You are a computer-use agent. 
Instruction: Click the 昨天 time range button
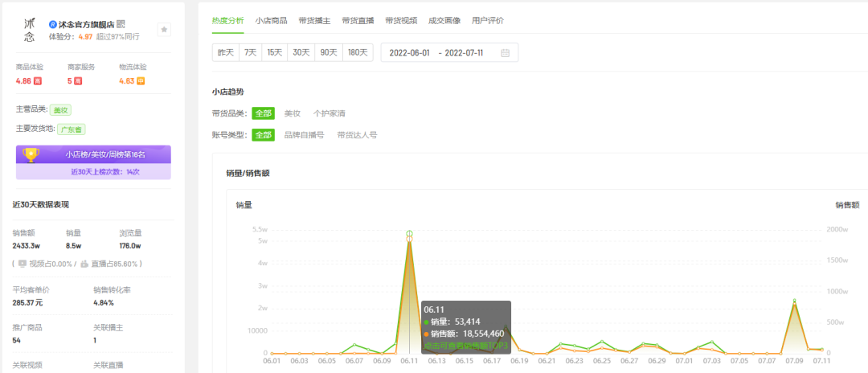(226, 53)
